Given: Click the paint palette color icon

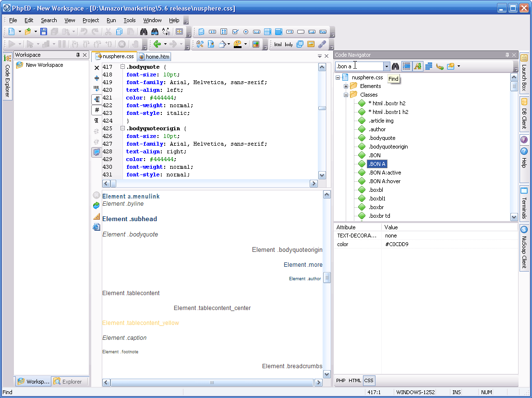Looking at the screenshot, I should [x=238, y=44].
